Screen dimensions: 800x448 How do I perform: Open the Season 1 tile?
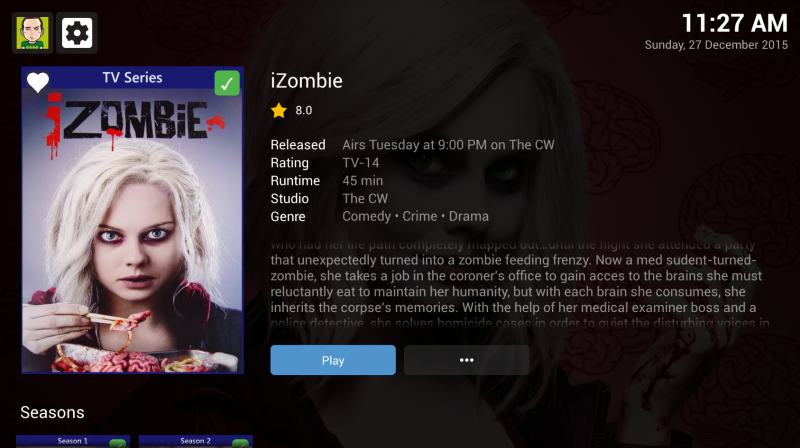click(x=73, y=441)
